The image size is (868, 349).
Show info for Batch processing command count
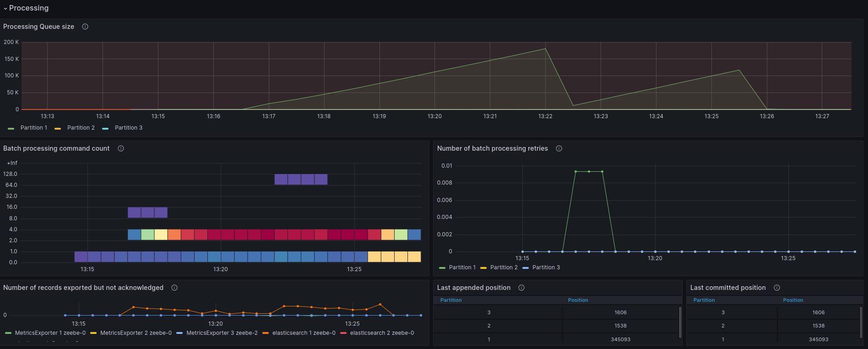(x=121, y=148)
